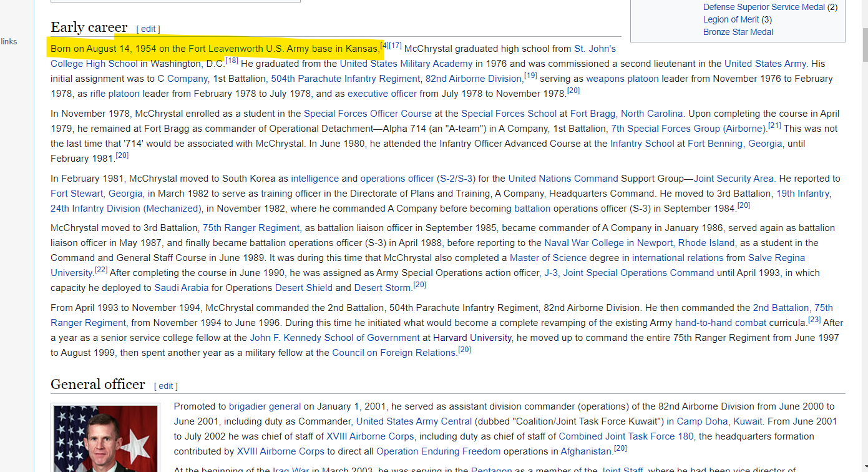This screenshot has width=868, height=472.
Task: Open the international relations link
Action: pos(678,258)
